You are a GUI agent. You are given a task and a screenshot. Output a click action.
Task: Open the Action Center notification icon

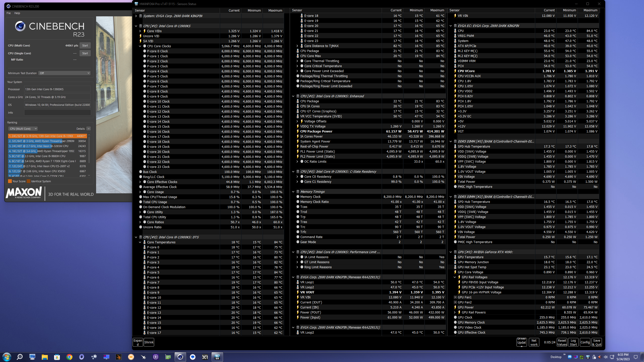(x=636, y=357)
